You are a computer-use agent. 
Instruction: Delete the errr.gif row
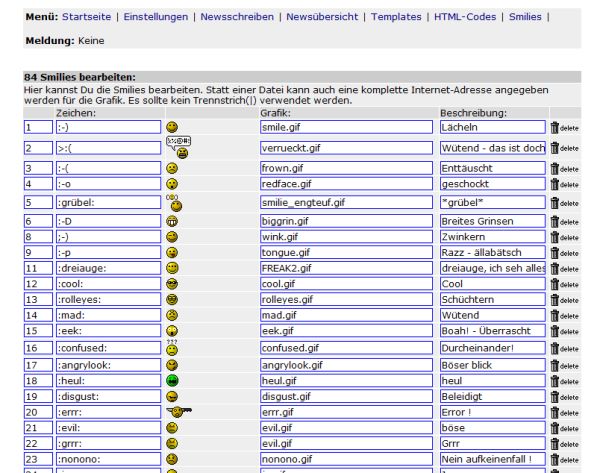click(x=564, y=413)
